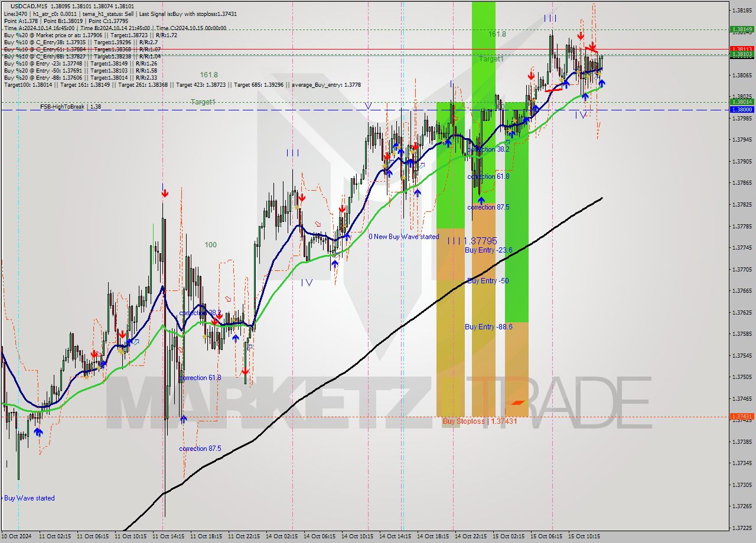Click the 15 Oct 06:15 time axis label
Viewport: 756px width, 543px height.
[x=546, y=537]
